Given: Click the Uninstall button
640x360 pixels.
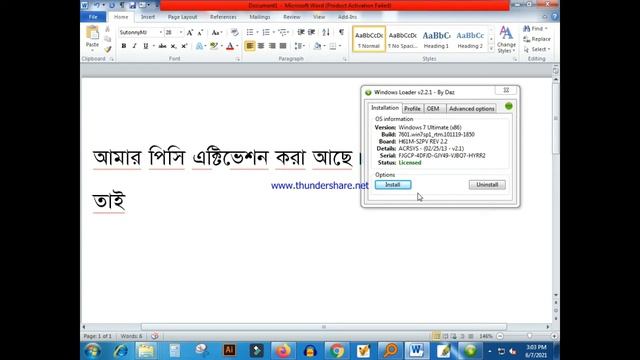Looking at the screenshot, I should pos(487,185).
